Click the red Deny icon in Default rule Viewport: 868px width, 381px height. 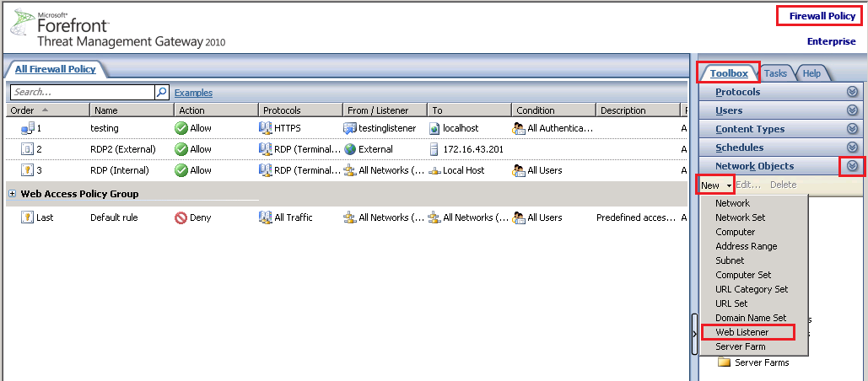point(181,217)
